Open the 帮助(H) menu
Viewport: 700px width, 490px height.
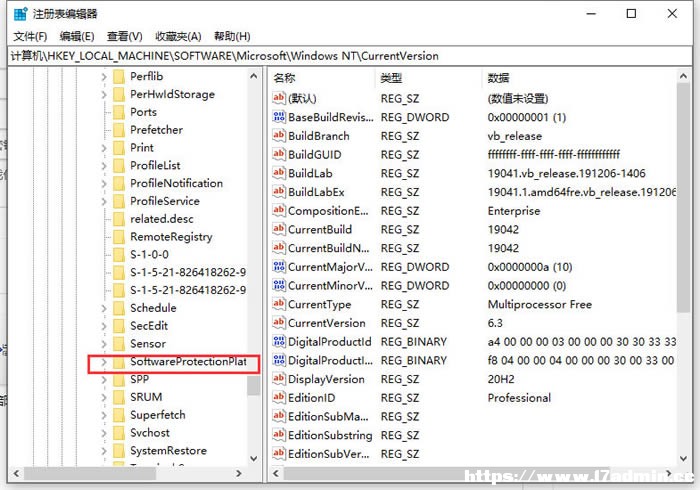click(232, 37)
